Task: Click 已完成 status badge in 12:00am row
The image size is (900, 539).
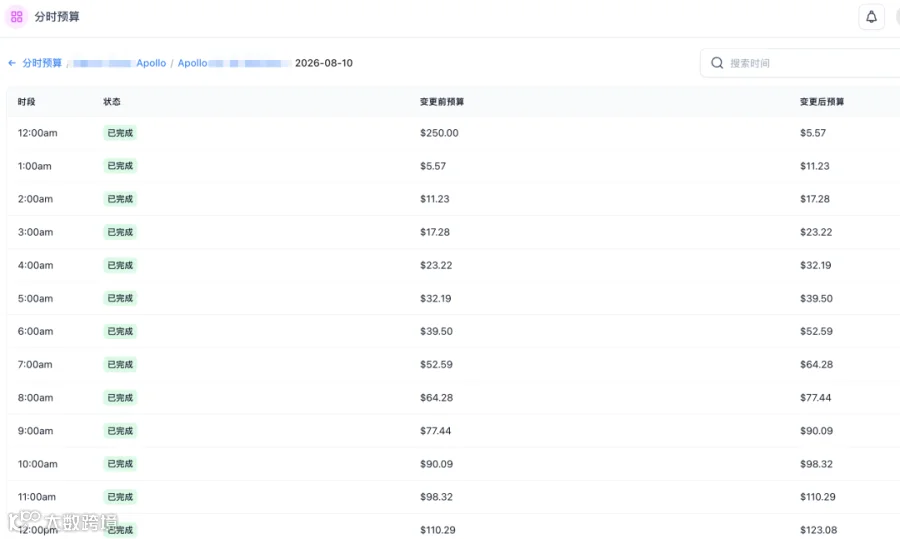Action: 120,133
